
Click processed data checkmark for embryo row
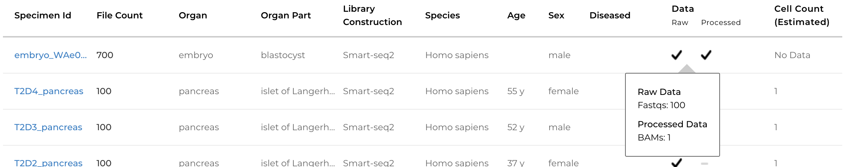click(706, 55)
